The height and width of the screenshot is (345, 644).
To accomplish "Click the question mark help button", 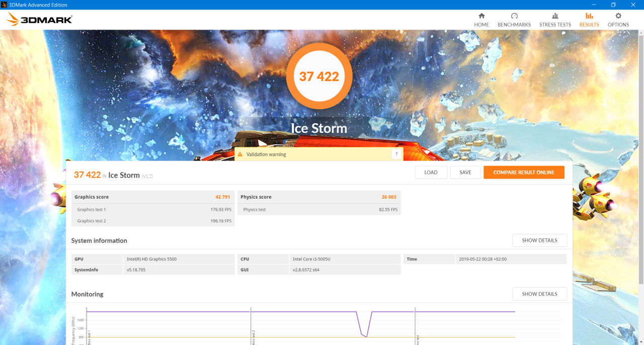I will [396, 154].
